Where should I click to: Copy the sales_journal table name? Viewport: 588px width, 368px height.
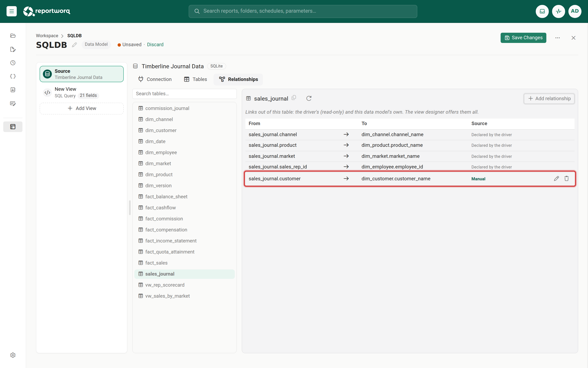tap(294, 98)
